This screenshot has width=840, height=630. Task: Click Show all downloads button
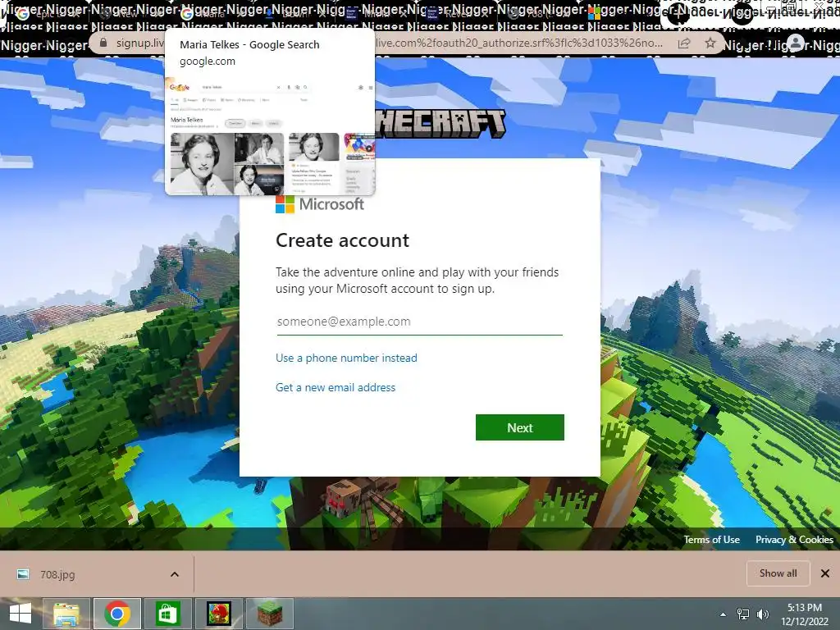point(778,573)
